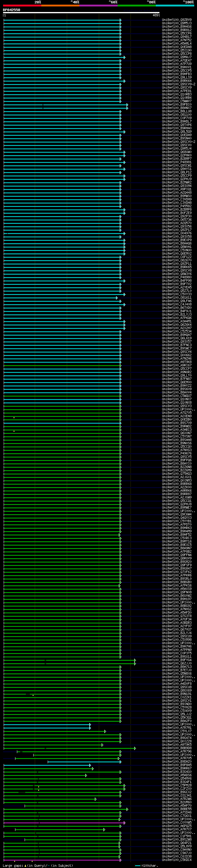Select the UniRef100_B9HDL7 label

click(x=177, y=122)
